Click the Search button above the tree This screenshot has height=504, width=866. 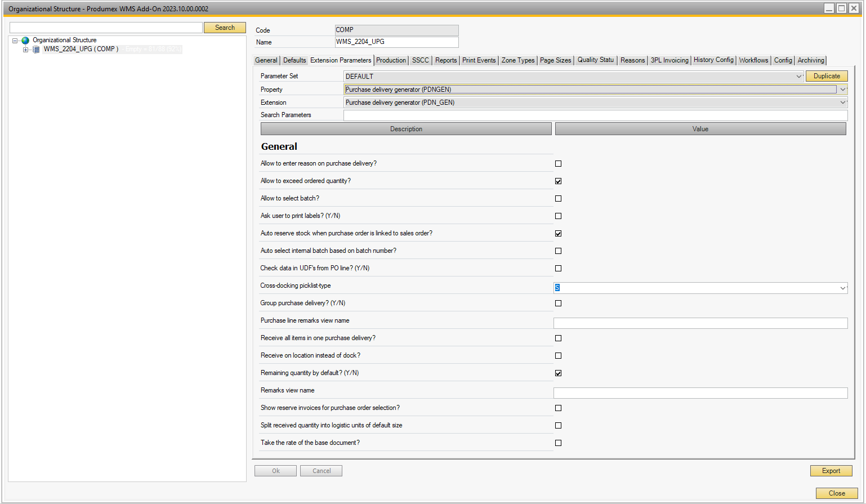coord(225,28)
